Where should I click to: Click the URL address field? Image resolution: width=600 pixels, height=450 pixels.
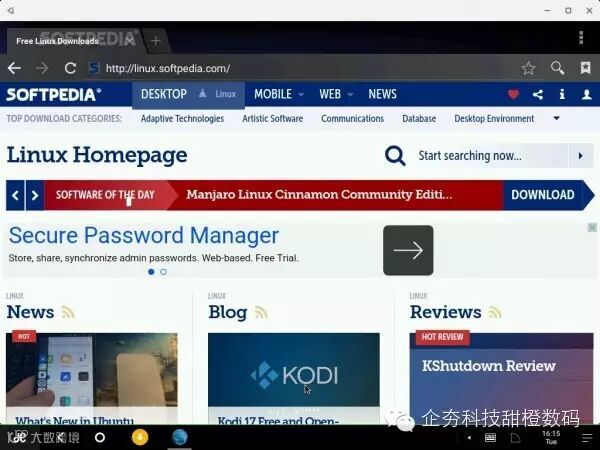point(168,68)
